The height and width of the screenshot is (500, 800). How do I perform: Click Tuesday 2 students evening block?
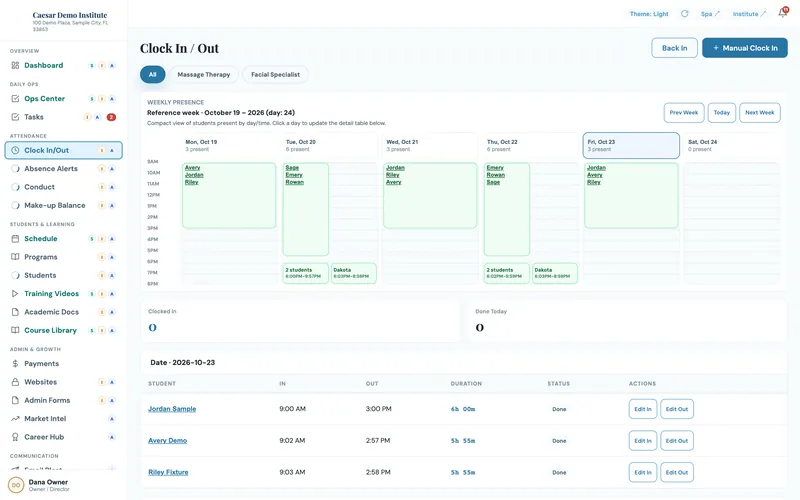coord(306,273)
